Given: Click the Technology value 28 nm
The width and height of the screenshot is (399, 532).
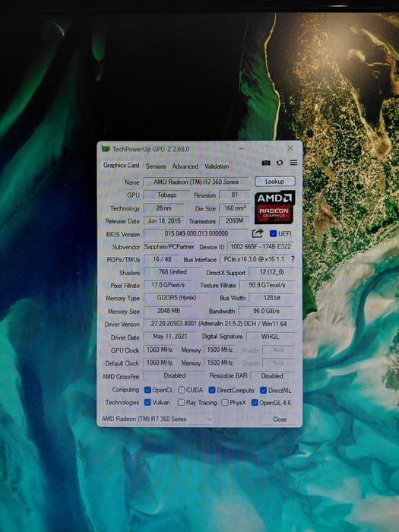Looking at the screenshot, I should [163, 208].
